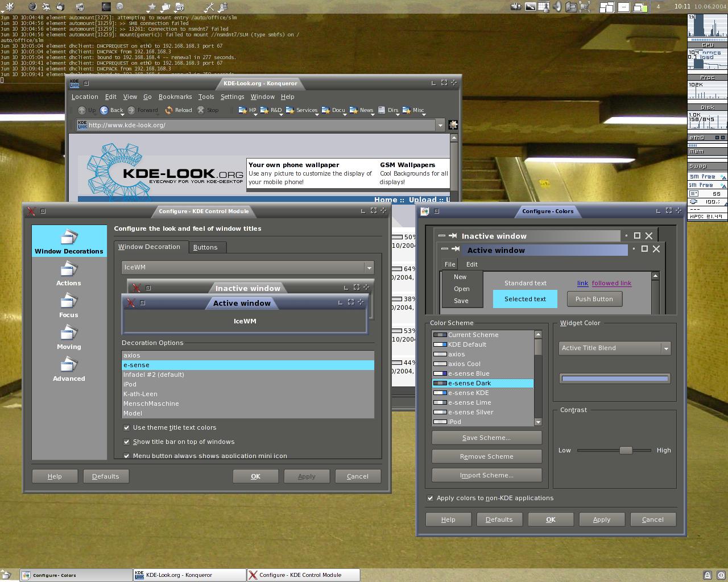Click the gear go icon beside URL bar
The image size is (728, 582).
453,124
